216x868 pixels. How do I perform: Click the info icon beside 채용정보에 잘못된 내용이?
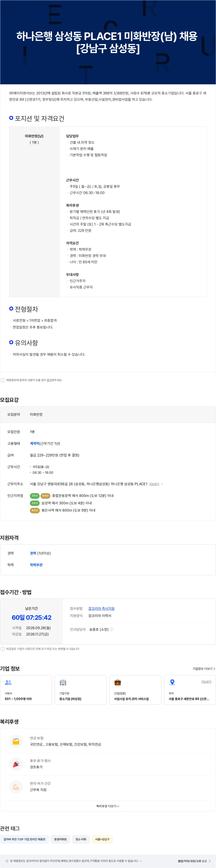(x=3, y=380)
